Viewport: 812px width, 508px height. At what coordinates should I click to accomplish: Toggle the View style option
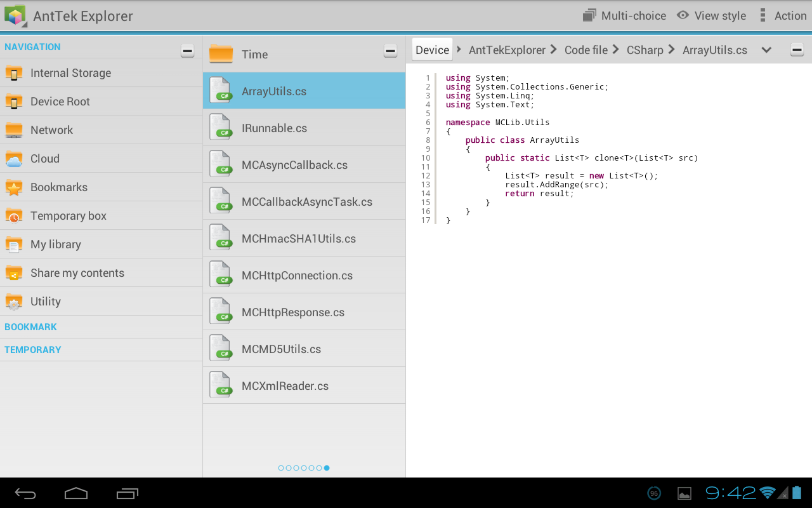[711, 15]
